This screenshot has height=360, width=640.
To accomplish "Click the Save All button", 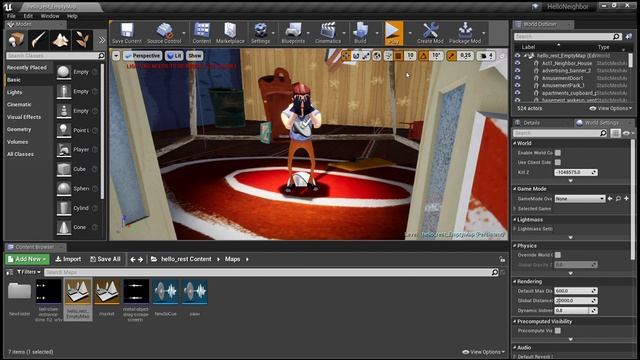I will click(x=105, y=259).
